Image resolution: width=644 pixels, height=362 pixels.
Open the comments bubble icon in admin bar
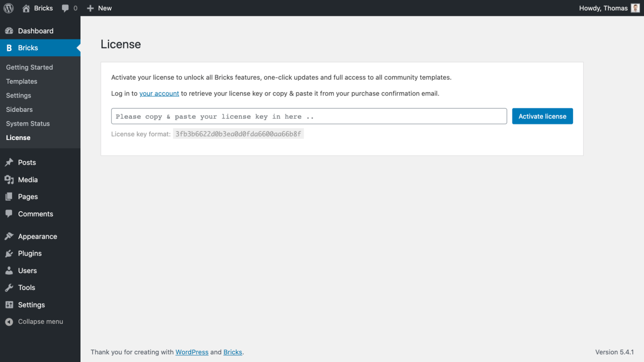coord(65,8)
